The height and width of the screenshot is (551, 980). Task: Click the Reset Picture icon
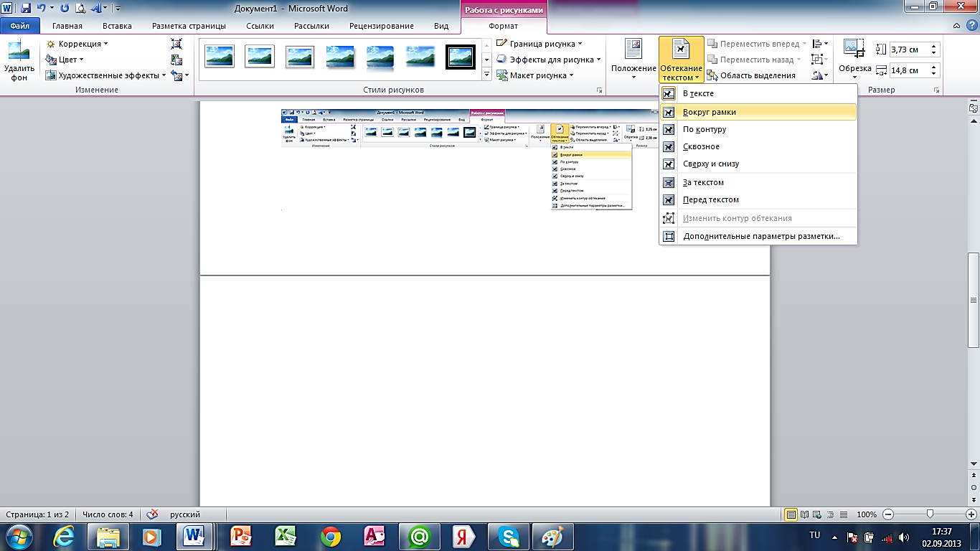point(176,75)
